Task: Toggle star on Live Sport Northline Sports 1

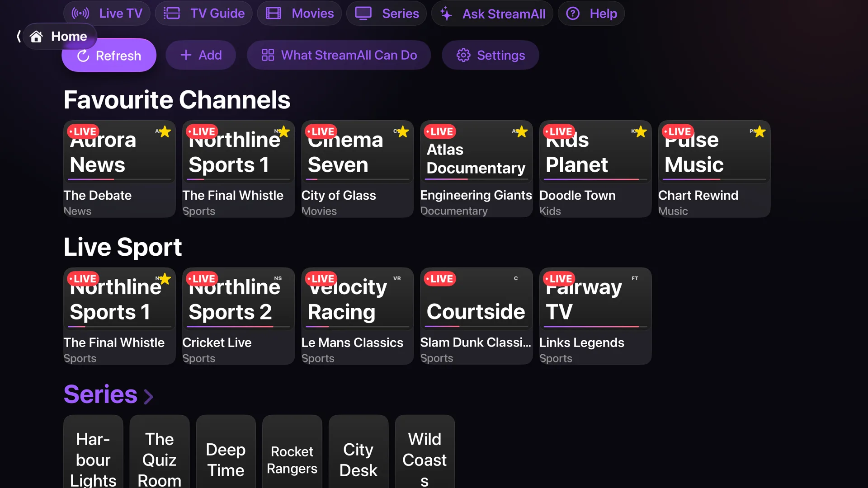Action: 165,279
